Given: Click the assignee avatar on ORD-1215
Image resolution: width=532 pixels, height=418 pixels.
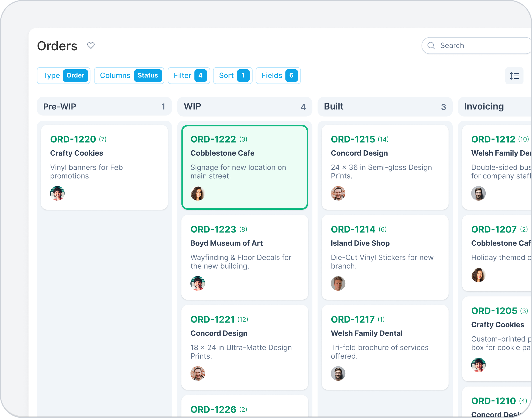Looking at the screenshot, I should click(338, 193).
